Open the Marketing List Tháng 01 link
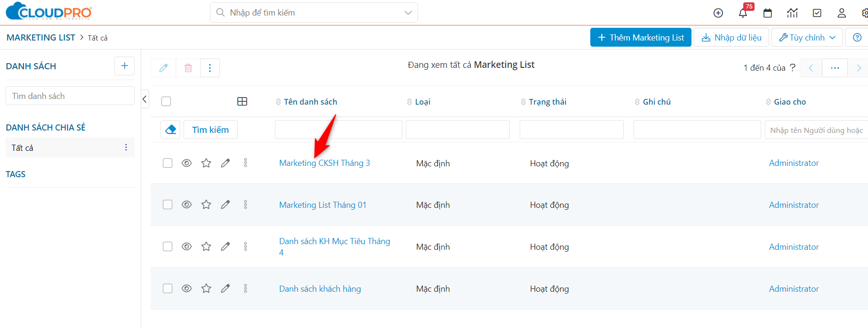 tap(322, 205)
